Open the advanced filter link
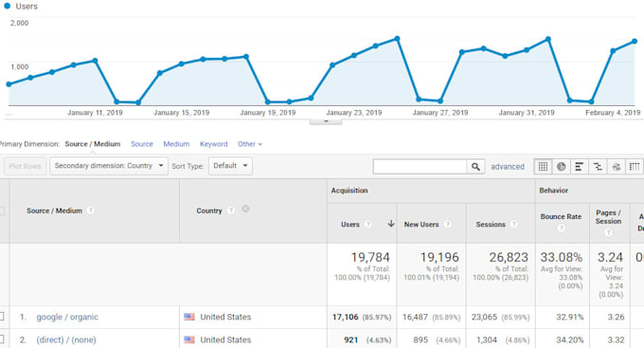 tap(508, 167)
